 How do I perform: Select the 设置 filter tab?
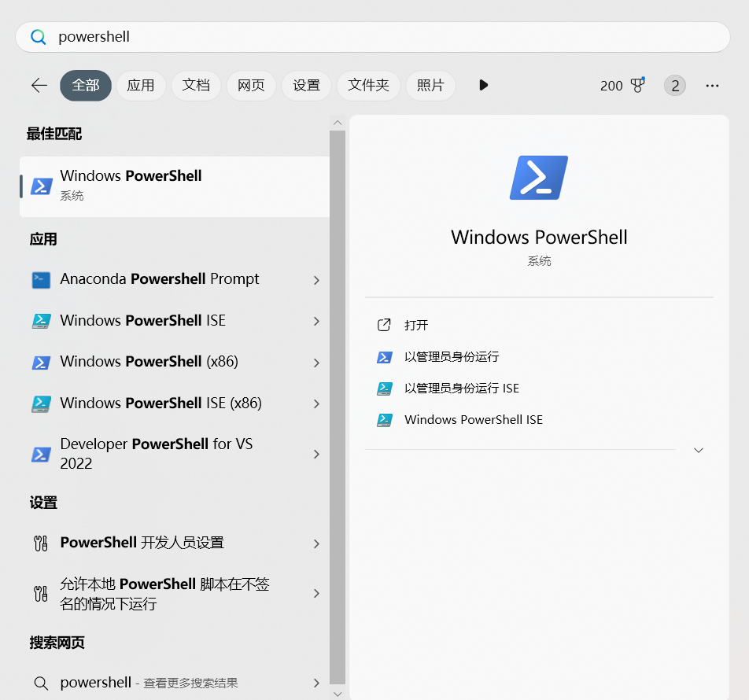306,86
